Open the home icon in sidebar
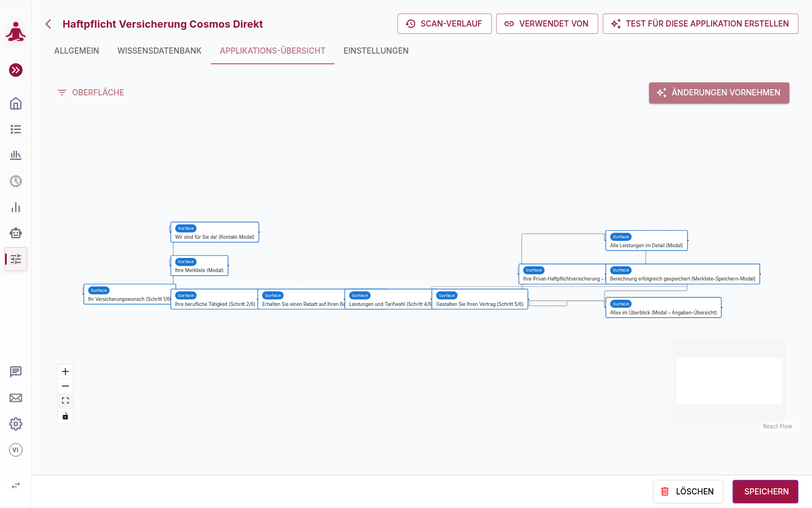This screenshot has width=812, height=508. [16, 103]
